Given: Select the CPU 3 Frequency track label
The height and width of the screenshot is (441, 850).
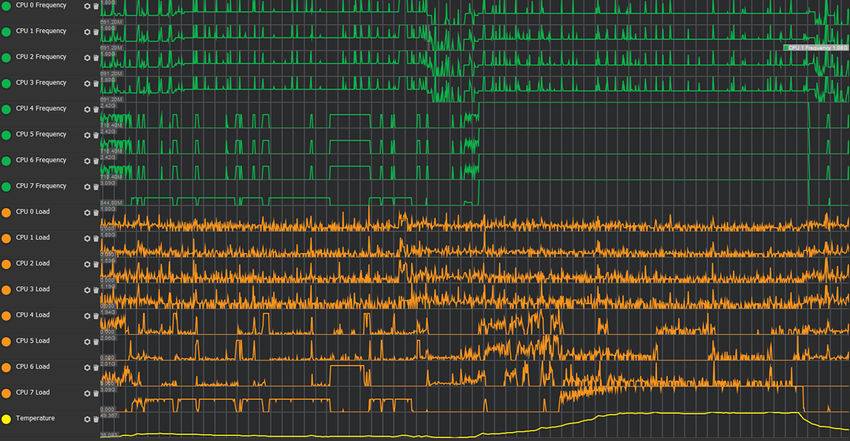Looking at the screenshot, I should 40,83.
